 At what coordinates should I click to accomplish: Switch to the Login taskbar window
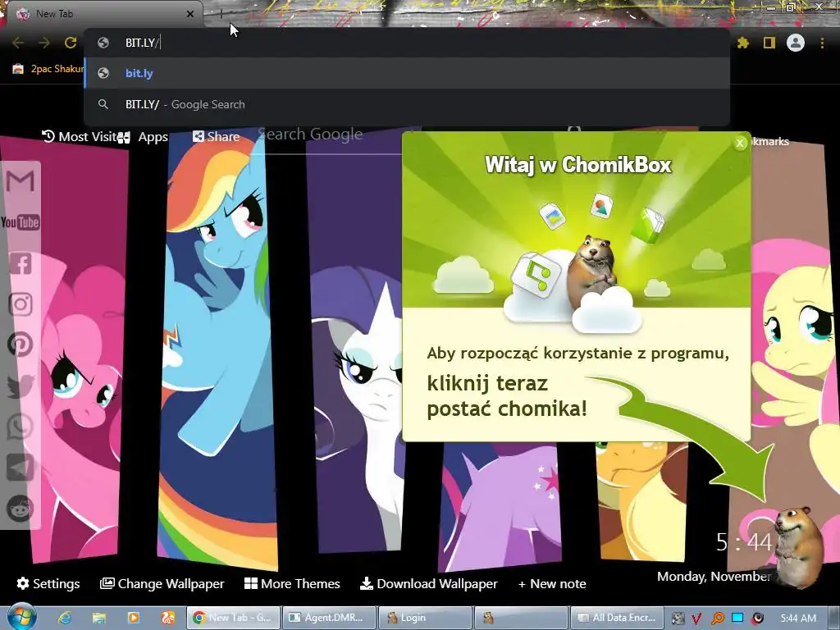424,618
